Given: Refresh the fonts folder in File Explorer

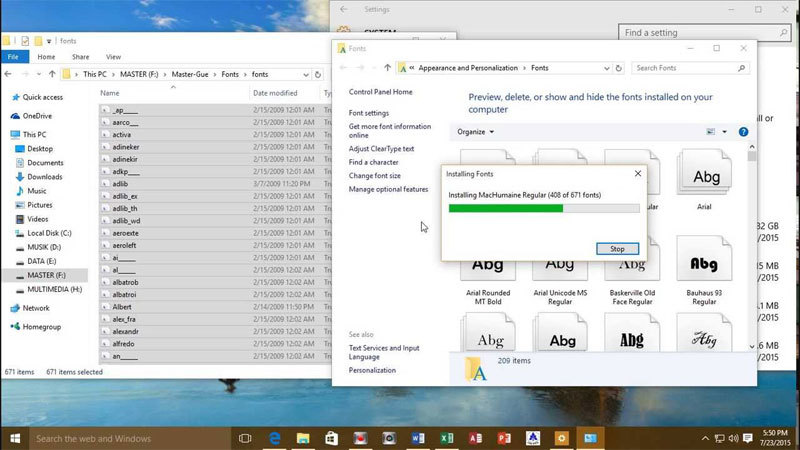Looking at the screenshot, I should click(316, 74).
